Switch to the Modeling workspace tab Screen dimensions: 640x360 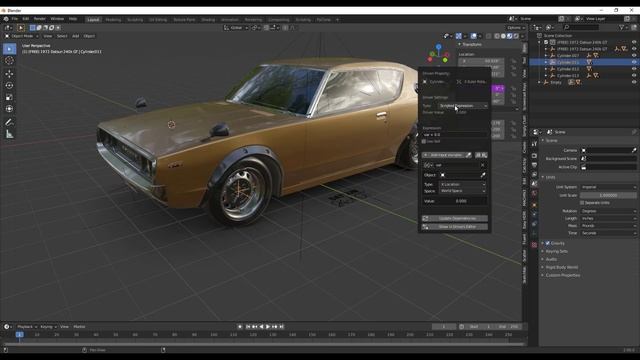click(x=113, y=20)
